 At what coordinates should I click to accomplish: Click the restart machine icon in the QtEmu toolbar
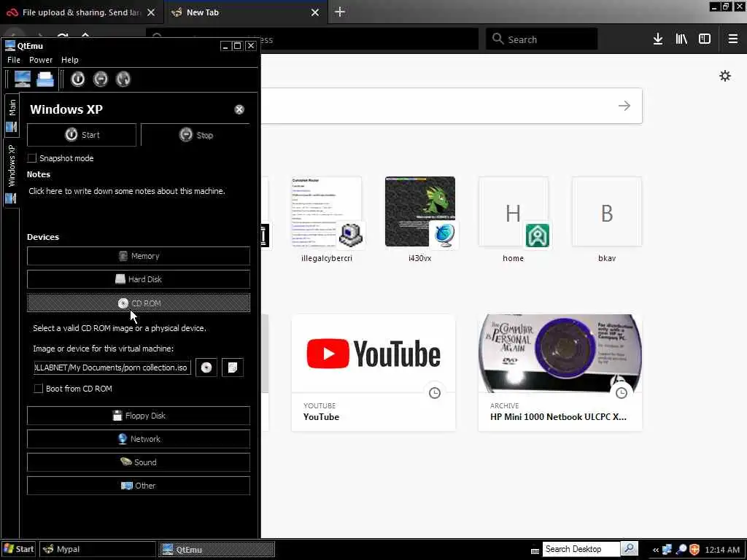coord(123,79)
